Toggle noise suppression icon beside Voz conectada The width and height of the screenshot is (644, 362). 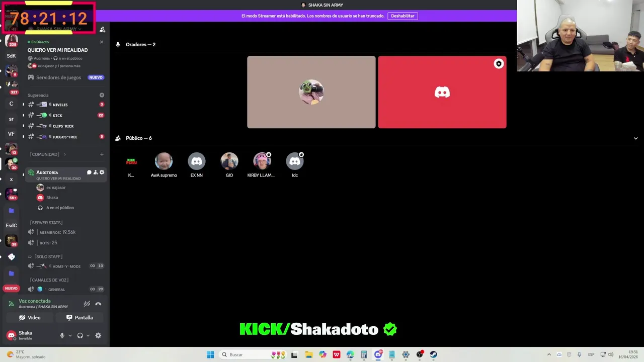[x=87, y=304]
